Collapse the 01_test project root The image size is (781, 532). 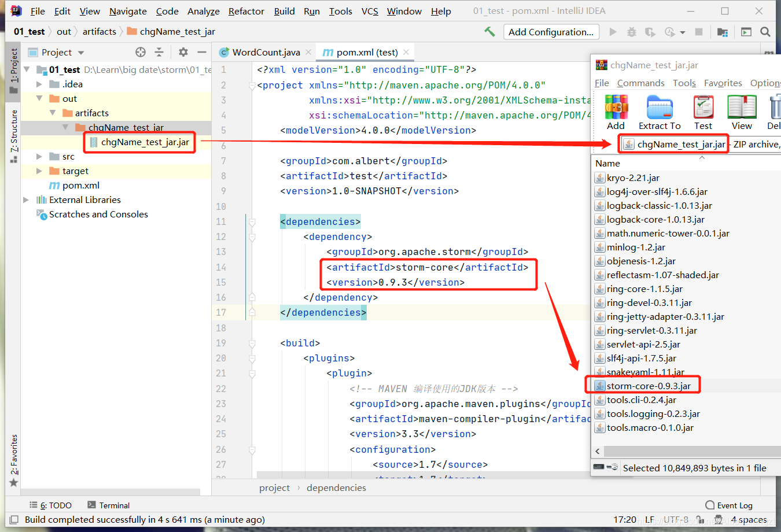(x=27, y=69)
